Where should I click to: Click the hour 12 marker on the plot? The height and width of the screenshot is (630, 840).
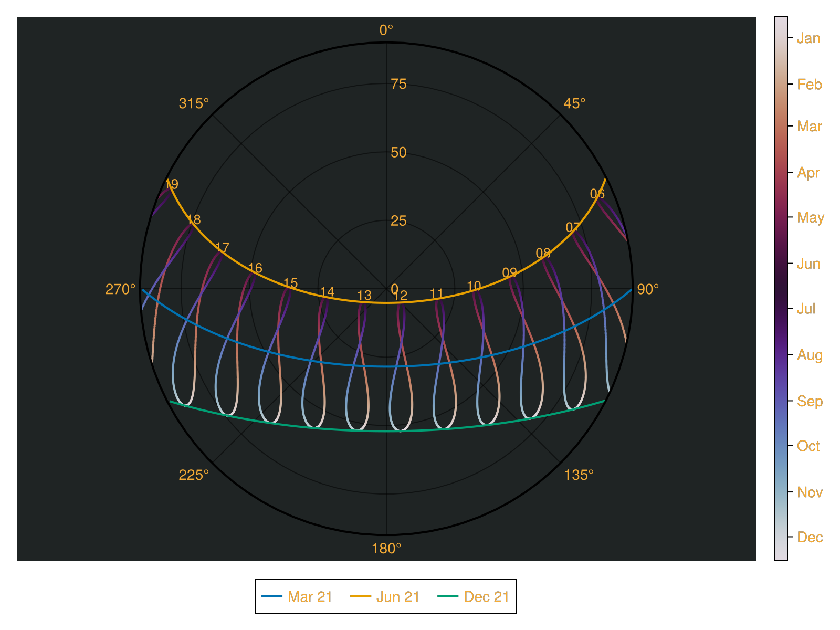401,296
